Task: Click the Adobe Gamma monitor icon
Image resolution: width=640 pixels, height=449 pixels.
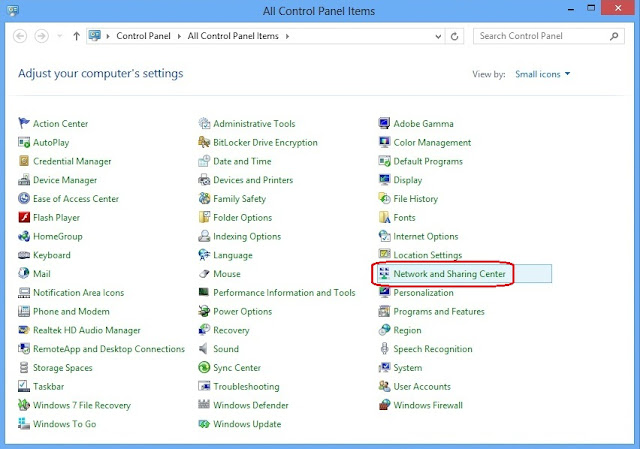Action: tap(384, 123)
